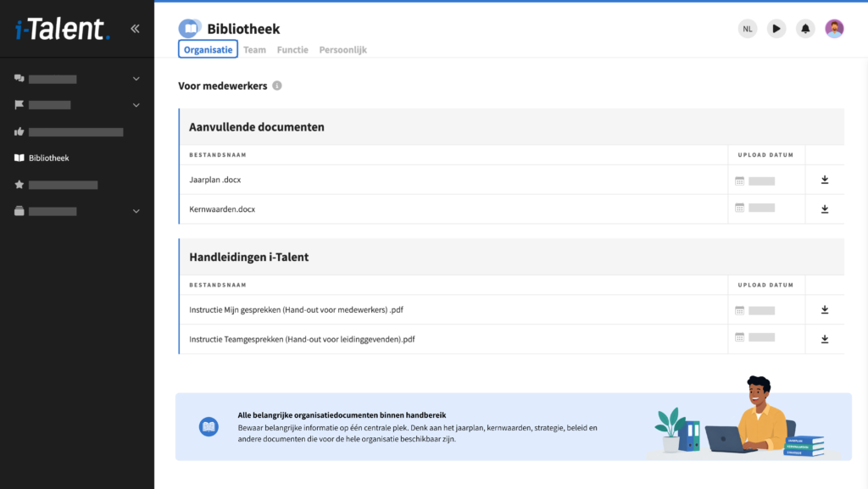Click calendar icon in Jaarplan row
Image resolution: width=868 pixels, height=489 pixels.
point(739,181)
